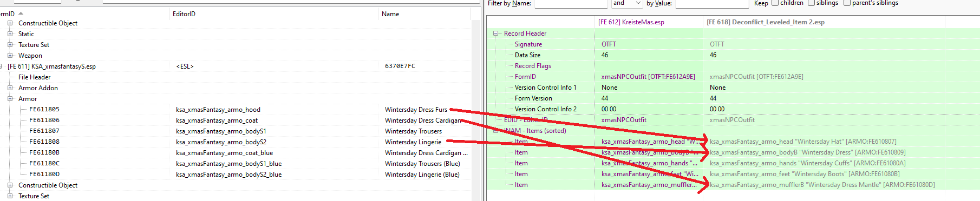
Task: Expand the first Constructible Object node
Action: click(10, 23)
